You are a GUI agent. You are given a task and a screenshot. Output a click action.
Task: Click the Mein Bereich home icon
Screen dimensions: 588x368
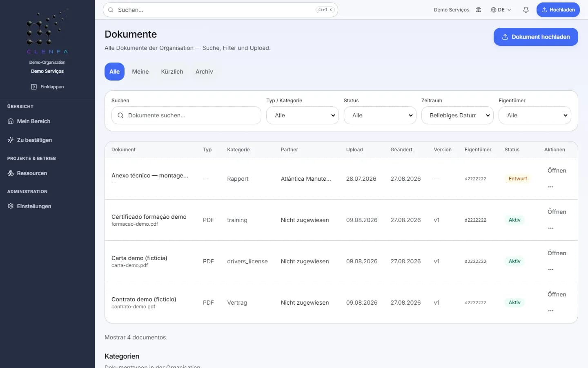[x=11, y=121]
